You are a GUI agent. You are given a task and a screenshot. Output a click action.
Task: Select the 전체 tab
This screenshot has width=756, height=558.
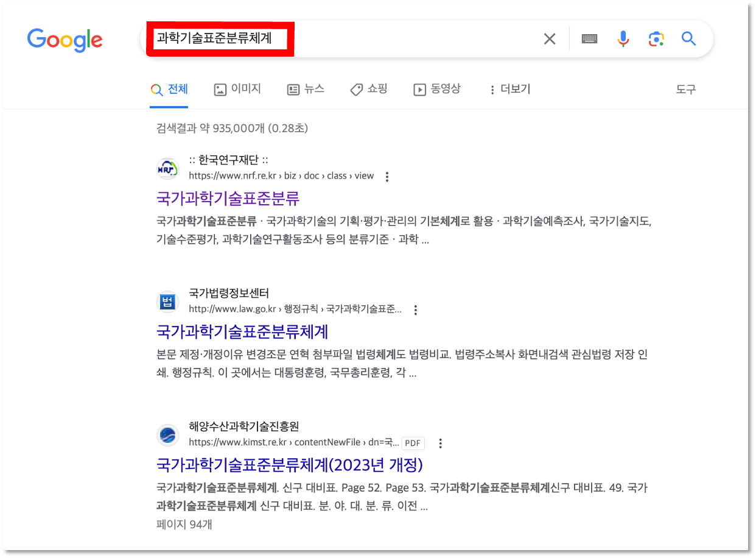169,90
